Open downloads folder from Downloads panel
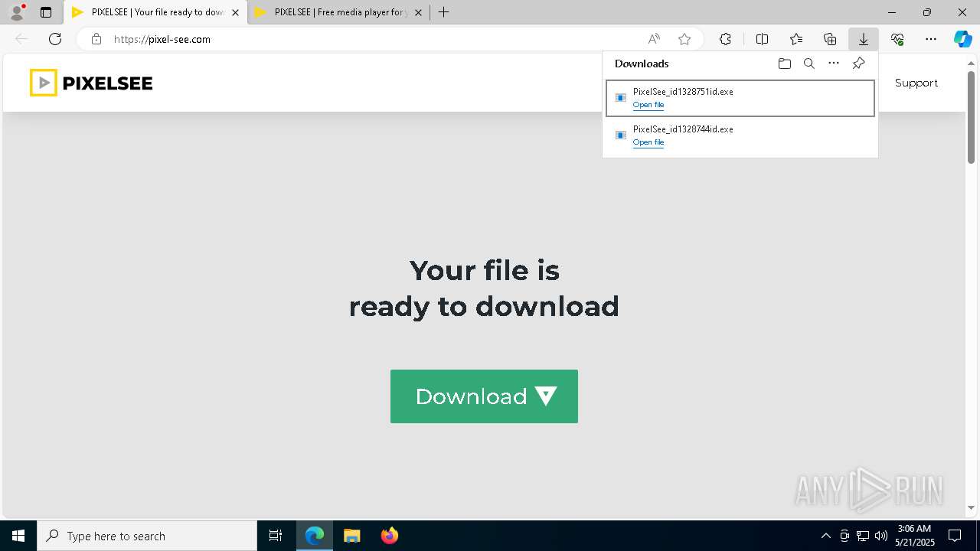Screen dimensions: 980x551 (784, 64)
